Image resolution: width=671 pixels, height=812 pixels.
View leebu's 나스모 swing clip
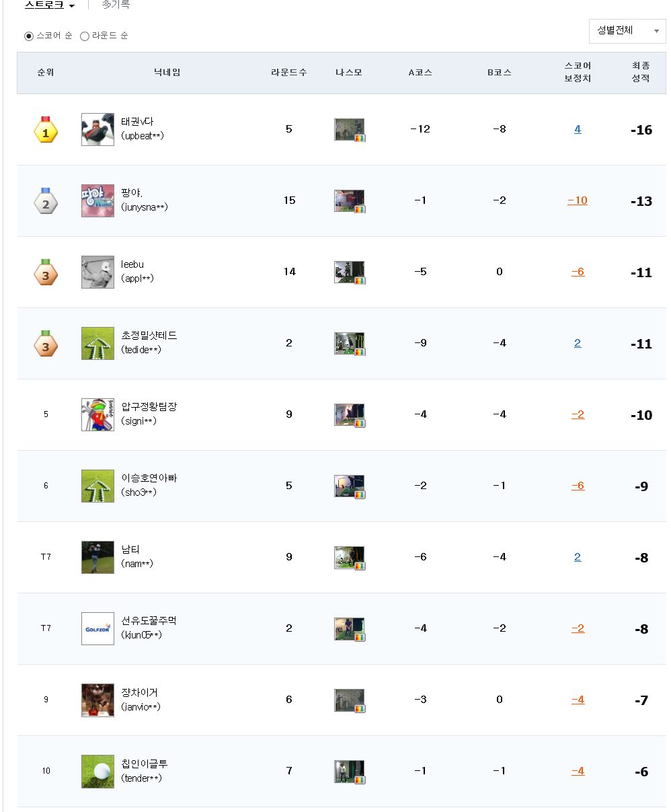349,272
